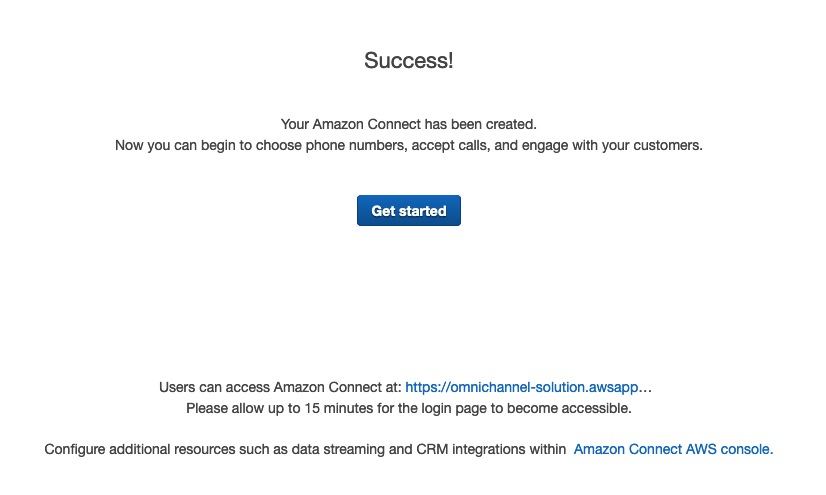Click the words 'phone numbers' in the description
Viewport: 826px width, 495px height.
coord(356,145)
